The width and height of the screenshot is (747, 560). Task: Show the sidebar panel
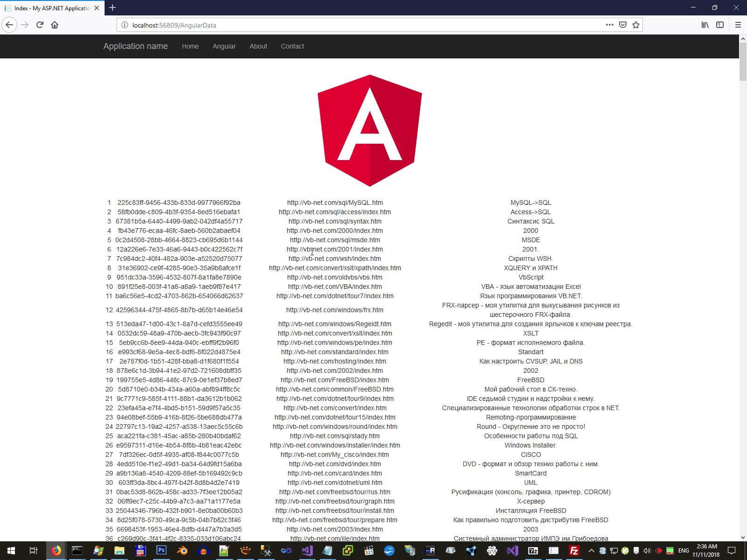[720, 25]
